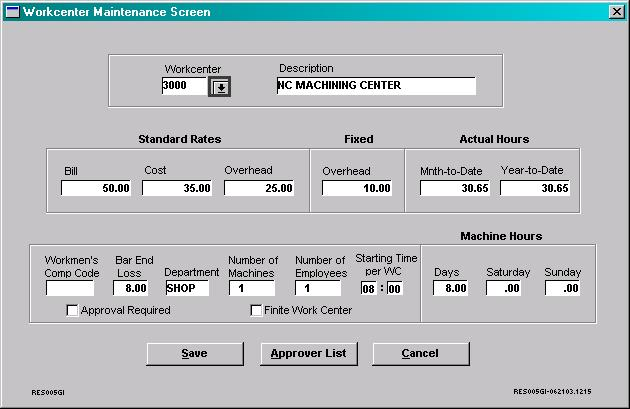This screenshot has width=630, height=409.
Task: Click the starting time minutes field 00
Action: coord(395,288)
